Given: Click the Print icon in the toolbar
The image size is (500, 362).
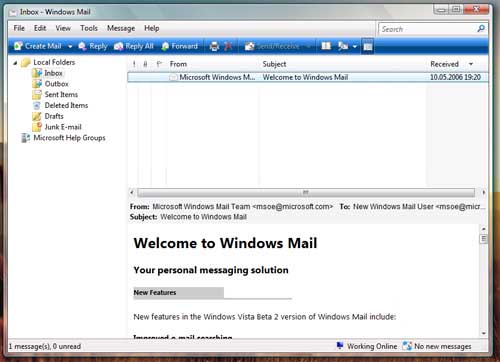Looking at the screenshot, I should (x=214, y=46).
